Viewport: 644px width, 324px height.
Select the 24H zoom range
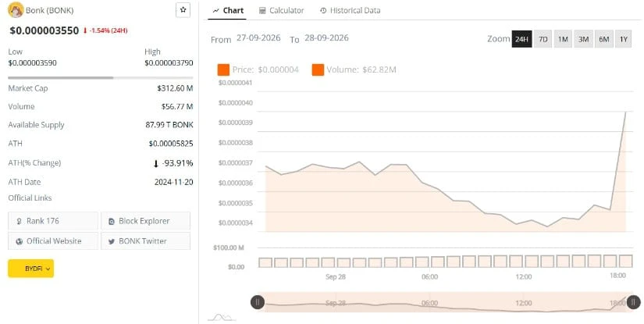521,39
